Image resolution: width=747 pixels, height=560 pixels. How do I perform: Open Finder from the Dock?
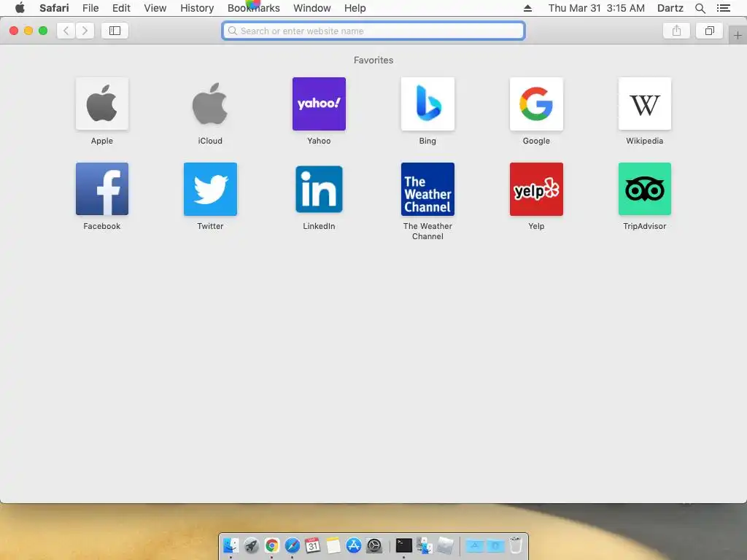point(231,545)
